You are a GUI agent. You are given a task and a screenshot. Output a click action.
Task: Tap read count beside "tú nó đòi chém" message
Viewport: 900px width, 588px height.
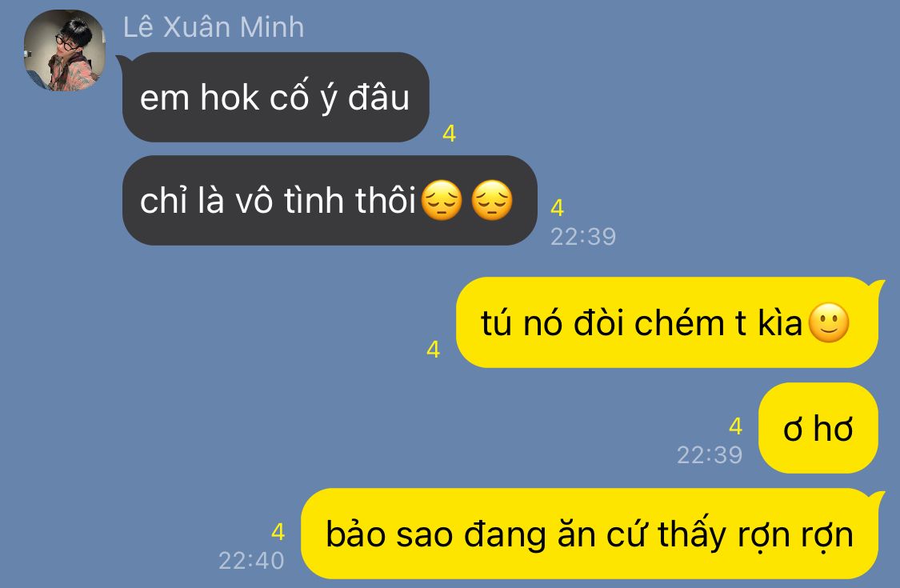(434, 349)
